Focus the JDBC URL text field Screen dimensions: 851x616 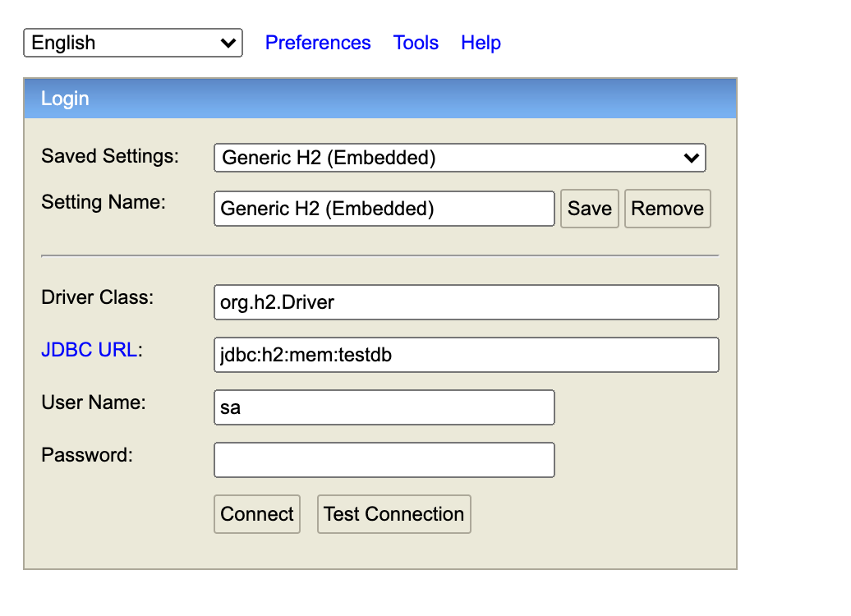(x=467, y=355)
